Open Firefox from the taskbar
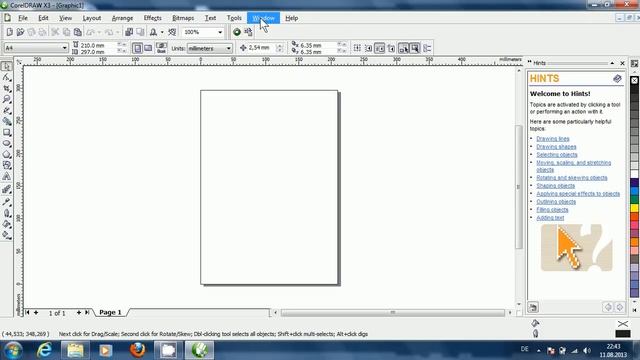 [138, 350]
